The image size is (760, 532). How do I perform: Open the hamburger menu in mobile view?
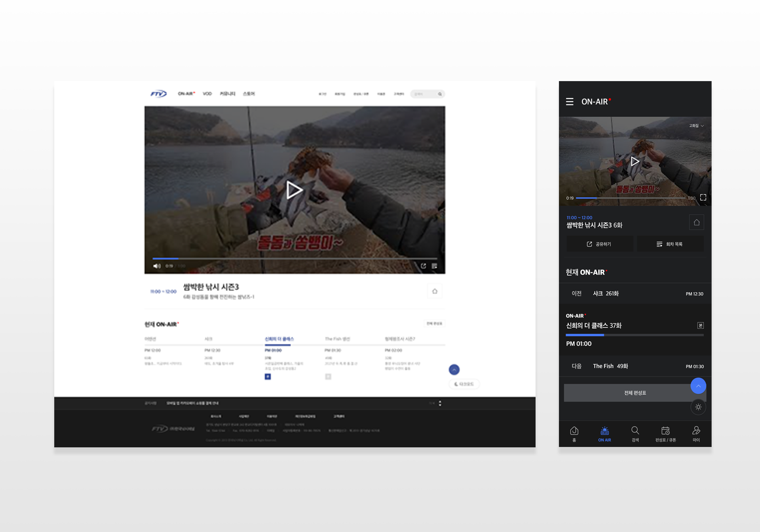click(570, 102)
